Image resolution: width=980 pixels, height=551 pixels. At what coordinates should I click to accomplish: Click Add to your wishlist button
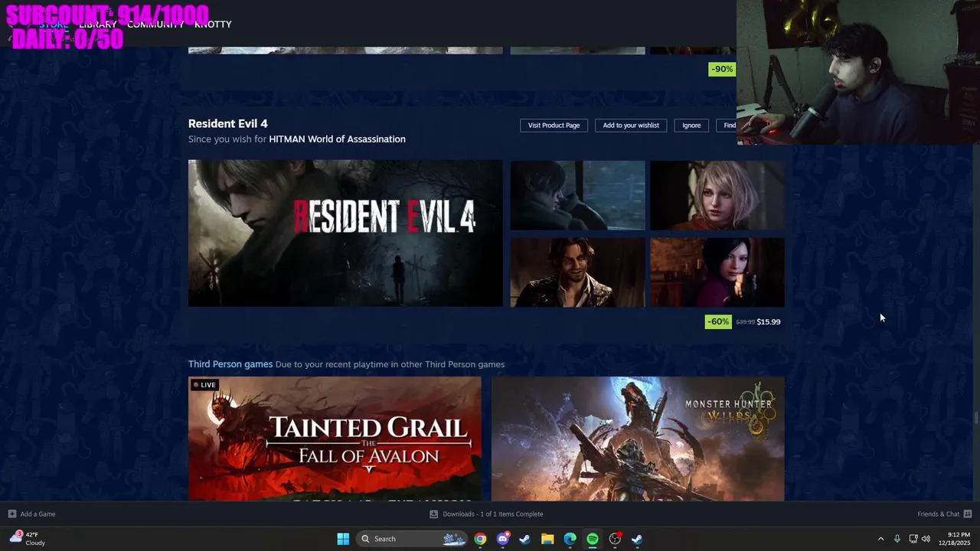tap(631, 126)
